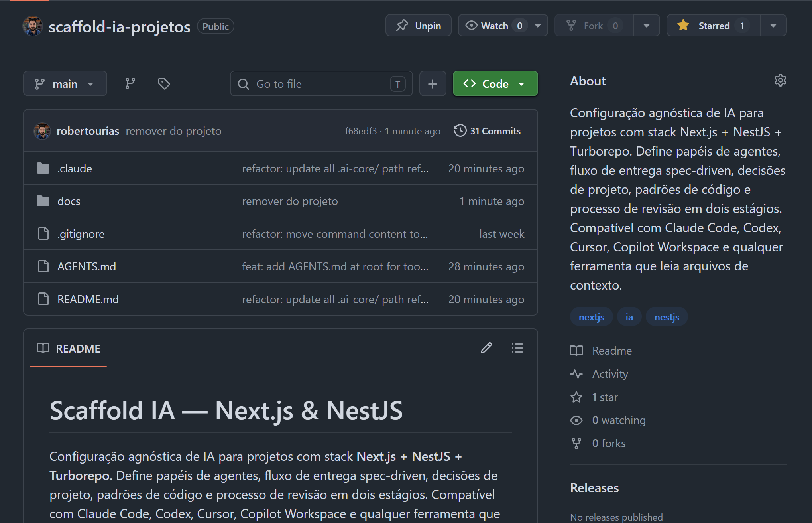The image size is (812, 523).
Task: Open .gitignore commit 'refactor: move command content to...'
Action: pos(335,234)
